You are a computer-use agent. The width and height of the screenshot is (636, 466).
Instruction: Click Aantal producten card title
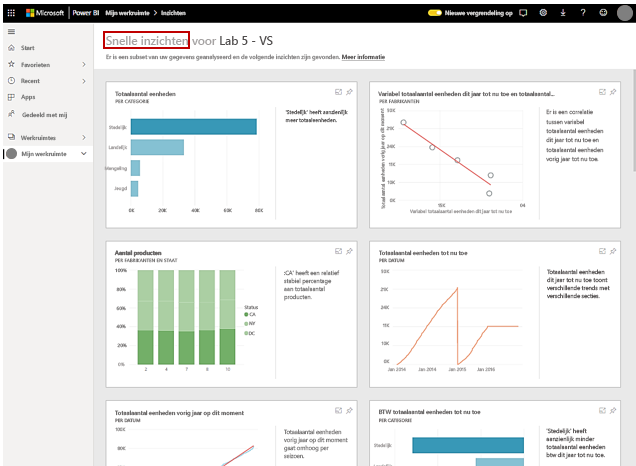[x=138, y=253]
